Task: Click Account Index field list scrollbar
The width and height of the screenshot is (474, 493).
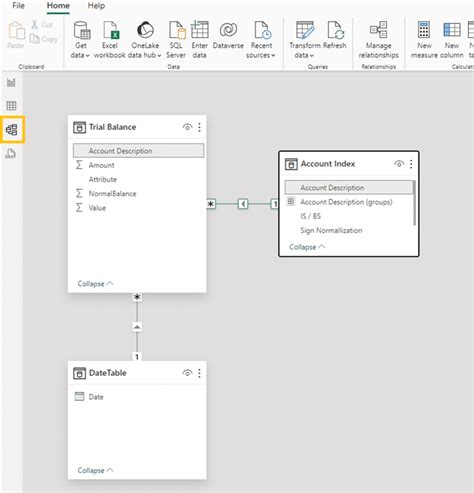Action: (x=415, y=203)
